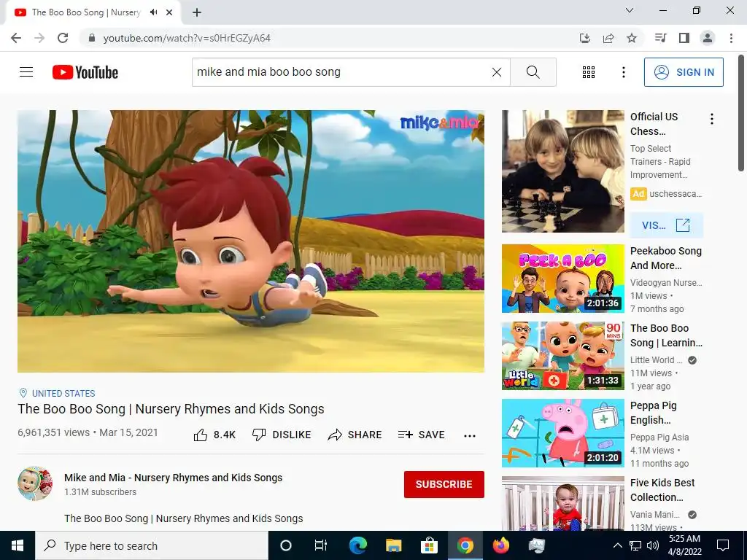This screenshot has height=560, width=747.
Task: Open the Peppa Pig video thumbnail
Action: pyautogui.click(x=562, y=433)
